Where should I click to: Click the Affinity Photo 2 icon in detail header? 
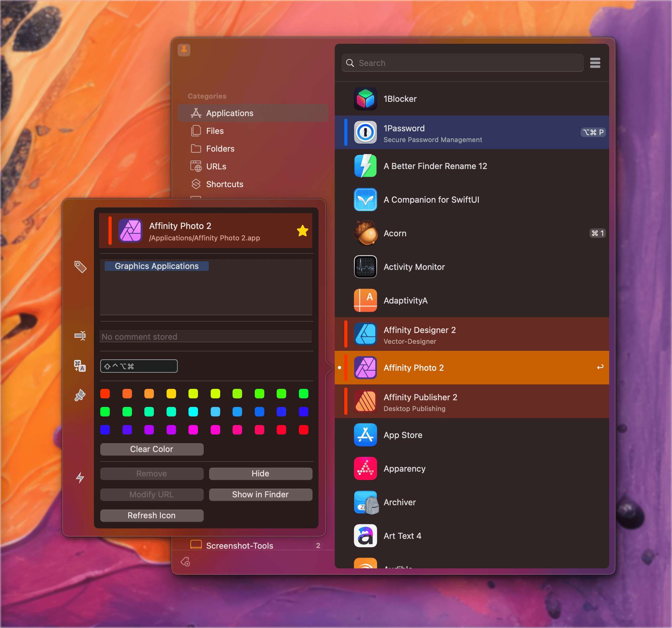point(130,231)
